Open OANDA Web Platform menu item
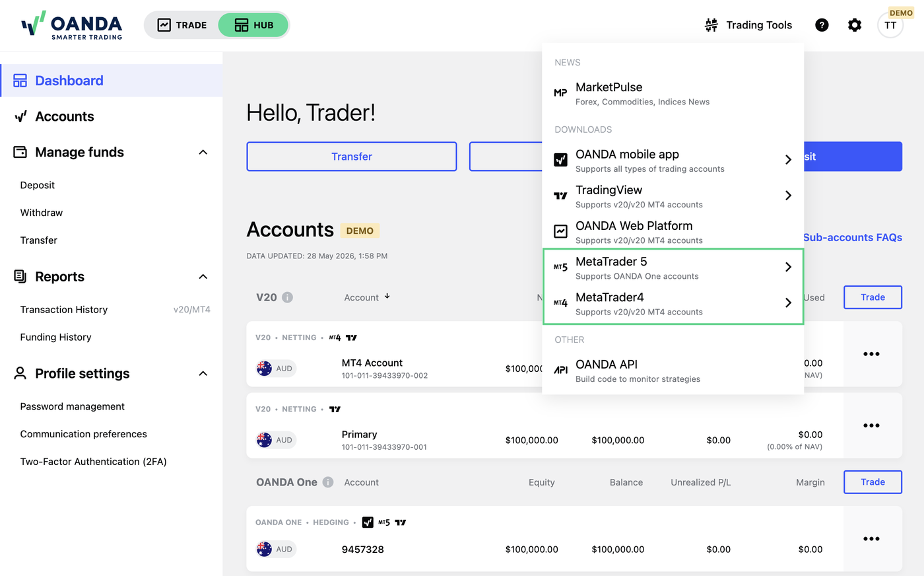This screenshot has width=924, height=576. coord(673,233)
